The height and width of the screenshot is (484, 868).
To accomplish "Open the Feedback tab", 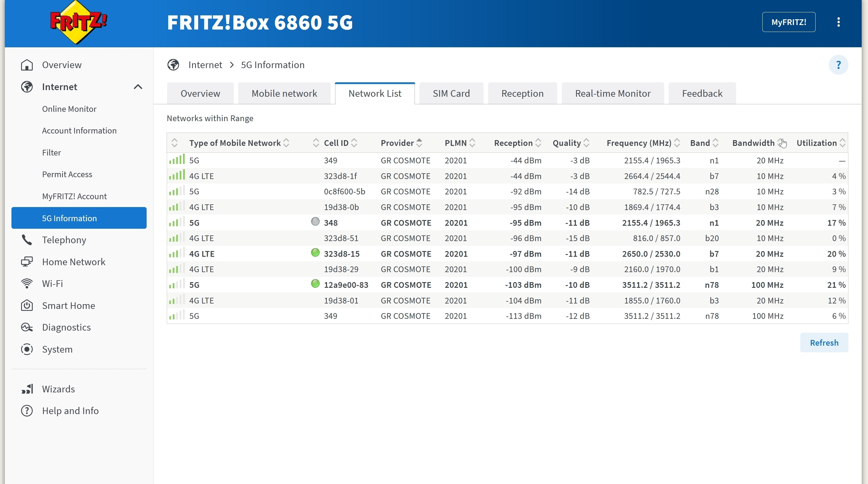I will click(x=702, y=93).
